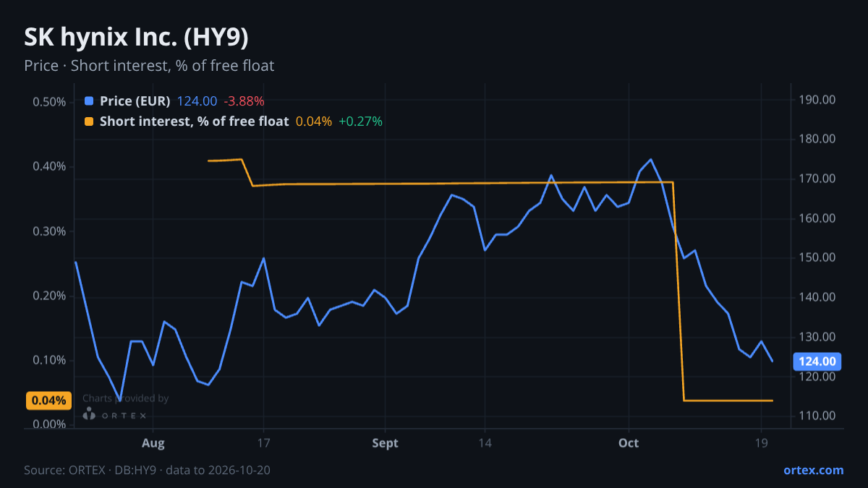Click the orange 0.04% legend value
868x488 pixels.
tap(314, 121)
